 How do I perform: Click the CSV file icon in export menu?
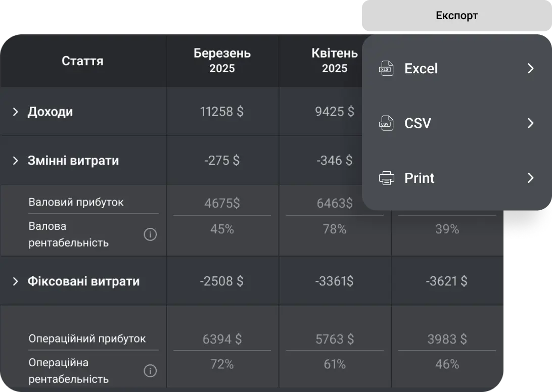[386, 123]
